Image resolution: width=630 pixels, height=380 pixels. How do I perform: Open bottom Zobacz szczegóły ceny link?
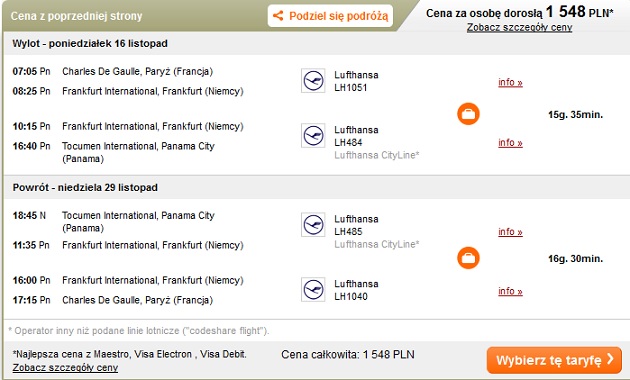pyautogui.click(x=65, y=368)
